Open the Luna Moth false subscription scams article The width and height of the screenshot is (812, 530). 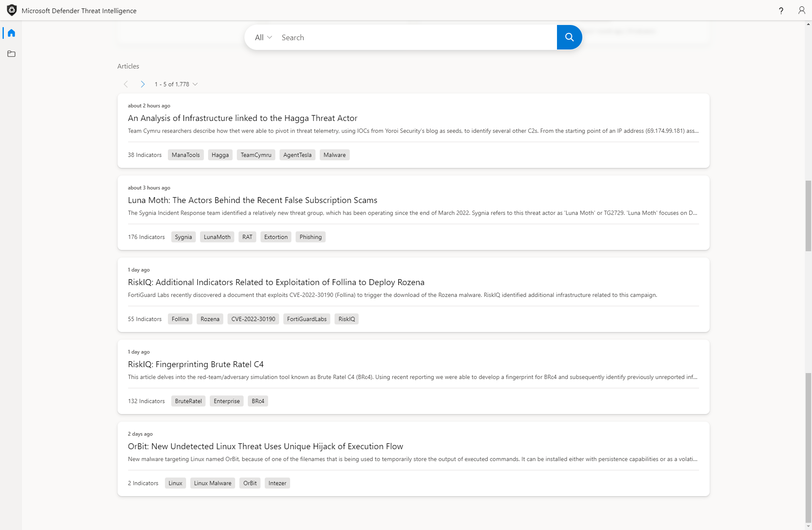click(252, 200)
